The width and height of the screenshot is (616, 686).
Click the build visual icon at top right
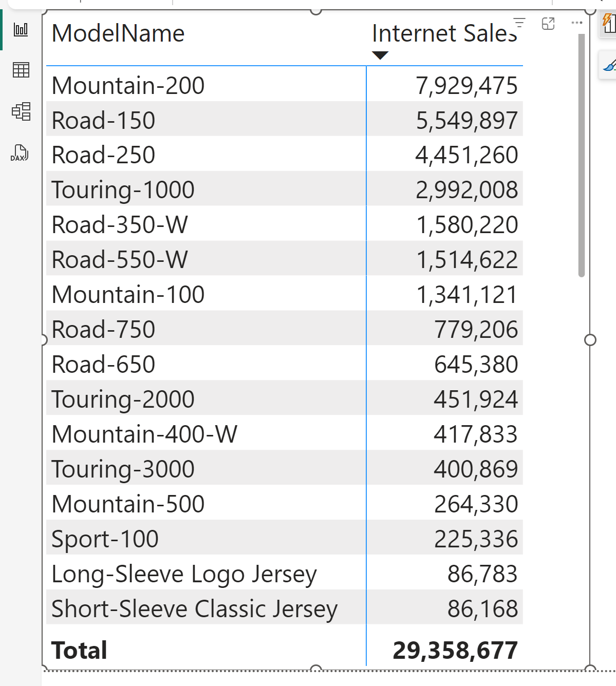[x=609, y=23]
